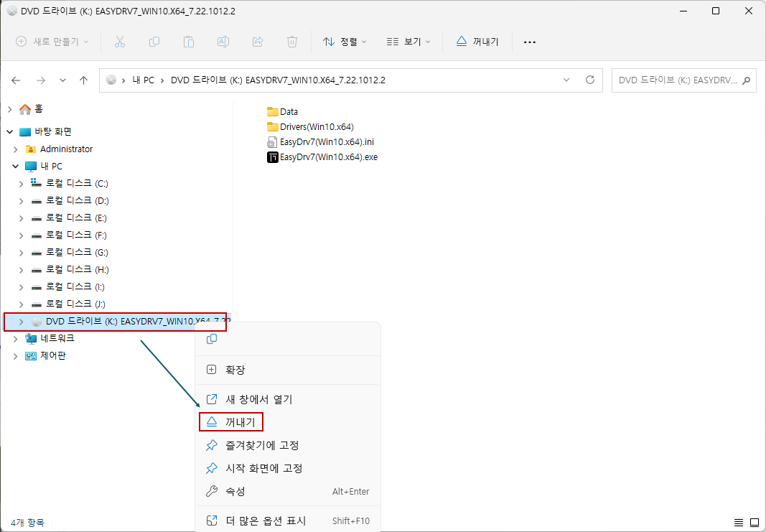Choose 새 창에서 열기 in context menu
This screenshot has width=766, height=532.
(x=287, y=400)
